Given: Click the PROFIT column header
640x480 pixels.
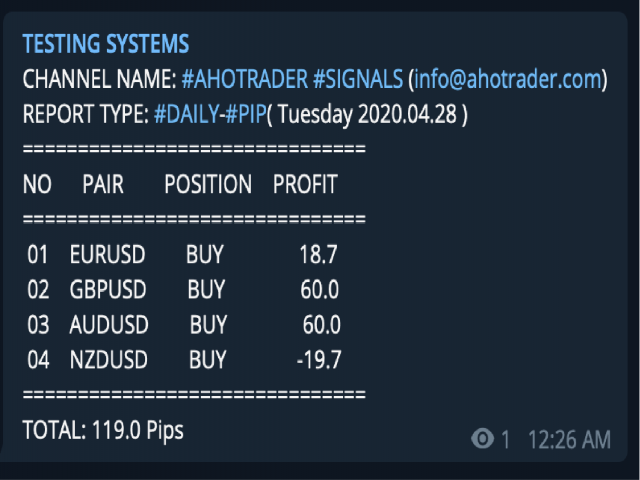Looking at the screenshot, I should [x=305, y=184].
